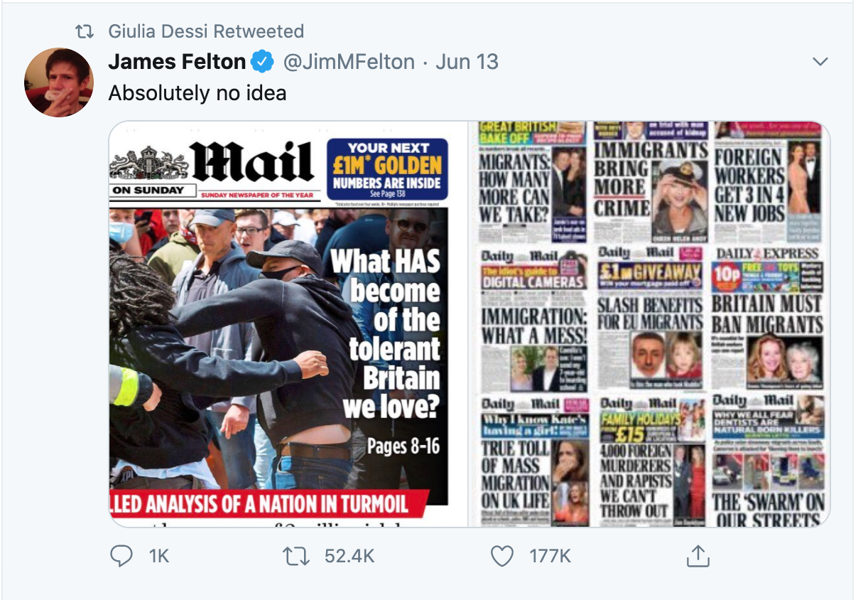
Task: Open the share tweet icon
Action: pyautogui.click(x=698, y=555)
